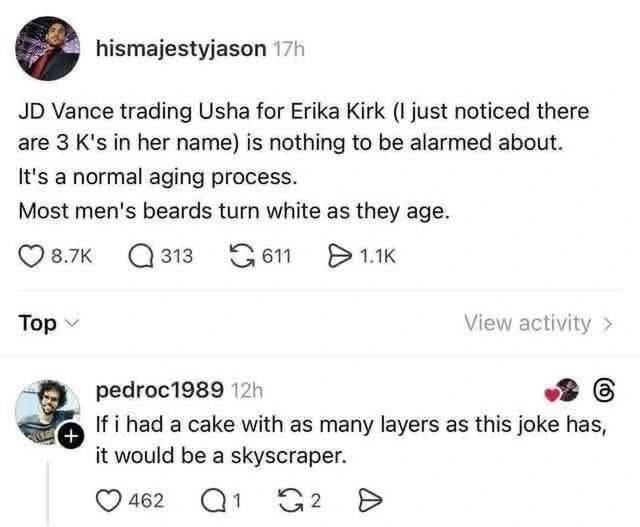Follow pedroc1989 using the plus badge

click(x=66, y=436)
